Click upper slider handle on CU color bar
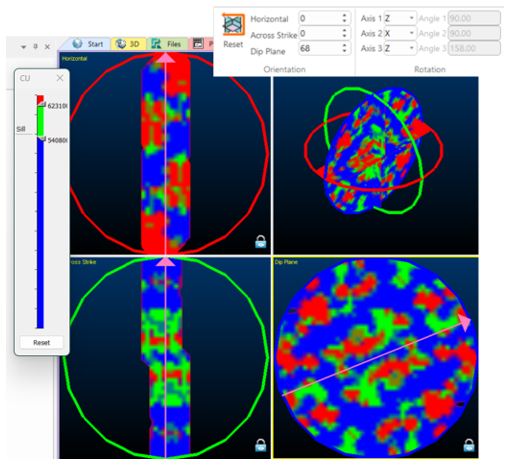Screen dimensions: 517x466 point(41,105)
